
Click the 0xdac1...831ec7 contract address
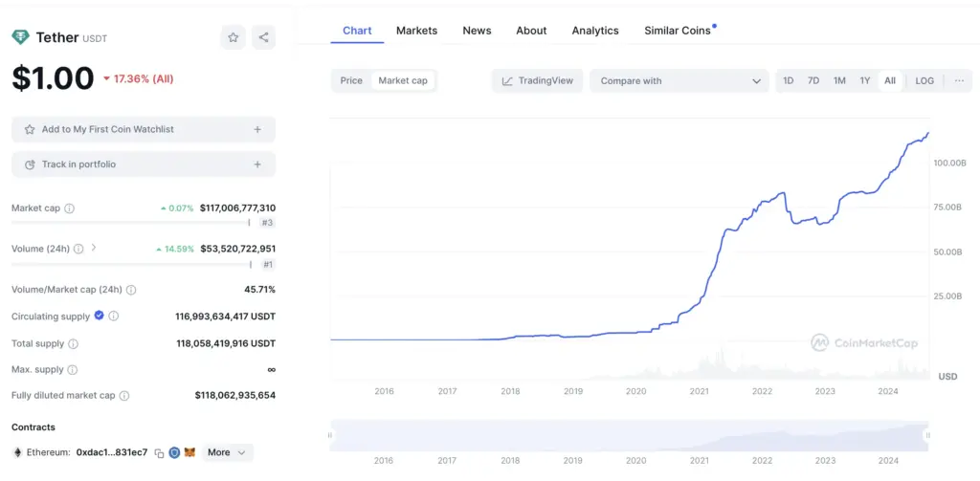[x=112, y=452]
